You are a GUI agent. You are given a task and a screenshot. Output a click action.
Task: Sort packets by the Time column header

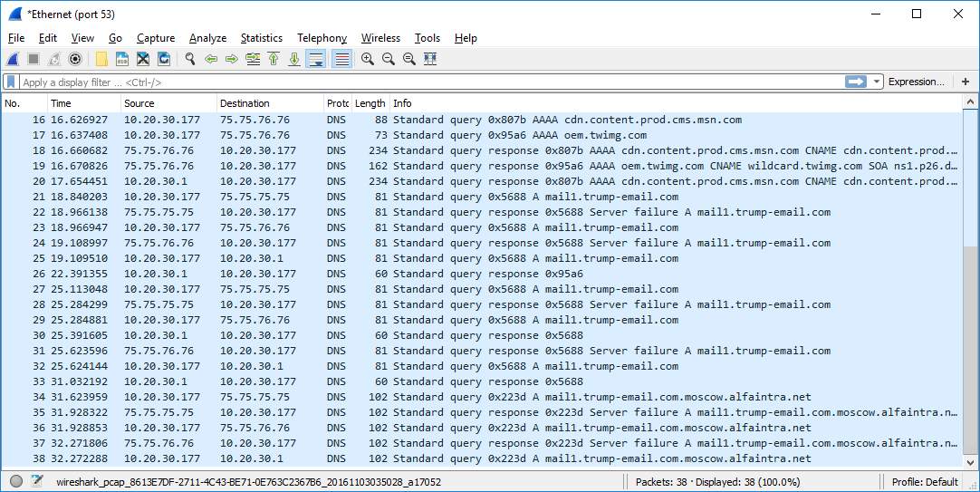tap(84, 103)
